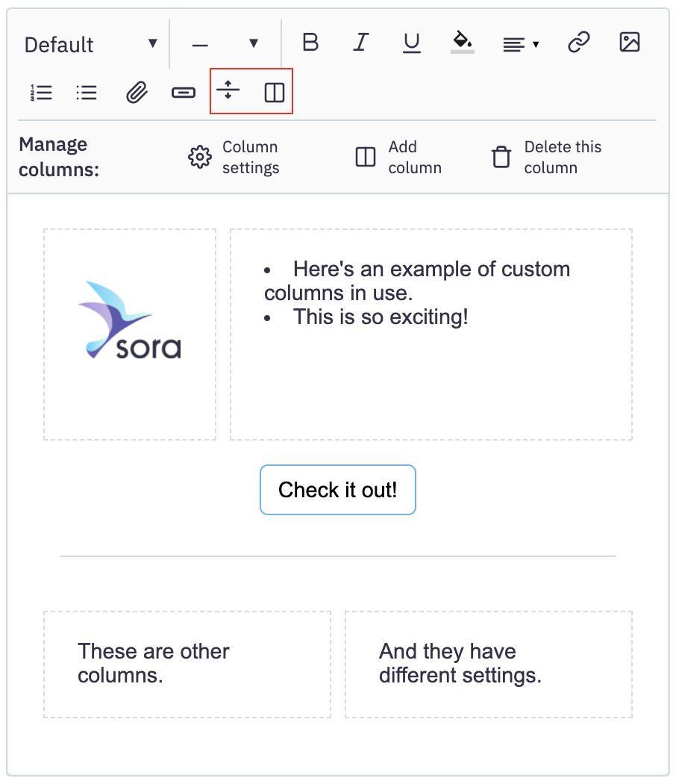The height and width of the screenshot is (784, 676).
Task: Click into 'And they have different settings.' text
Action: (x=460, y=663)
